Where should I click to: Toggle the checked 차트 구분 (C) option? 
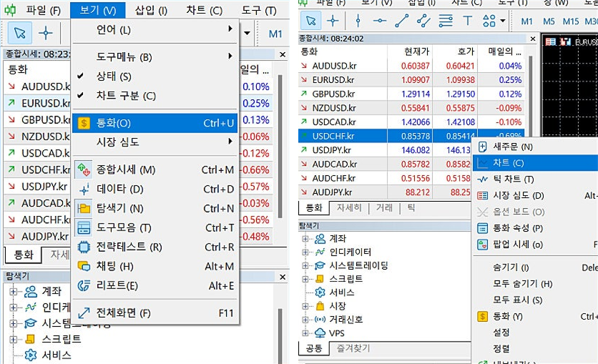(155, 96)
